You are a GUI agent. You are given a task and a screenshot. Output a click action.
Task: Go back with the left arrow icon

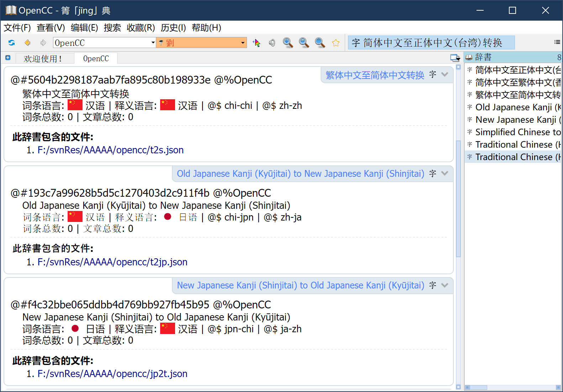[27, 43]
